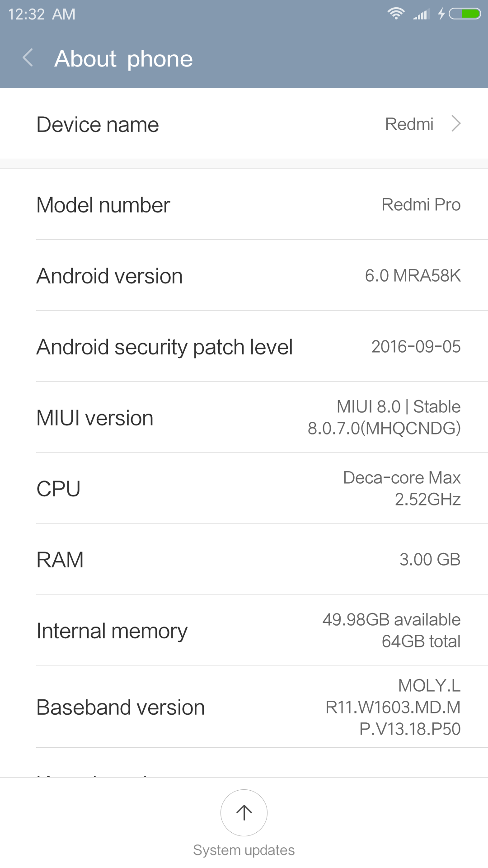Tap the clock in the status bar

pos(42,14)
